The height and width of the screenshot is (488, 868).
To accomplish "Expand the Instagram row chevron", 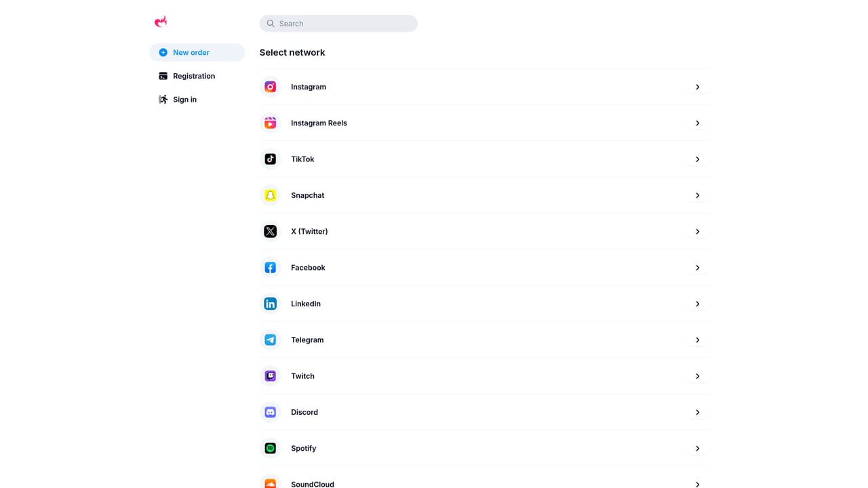I will 697,87.
